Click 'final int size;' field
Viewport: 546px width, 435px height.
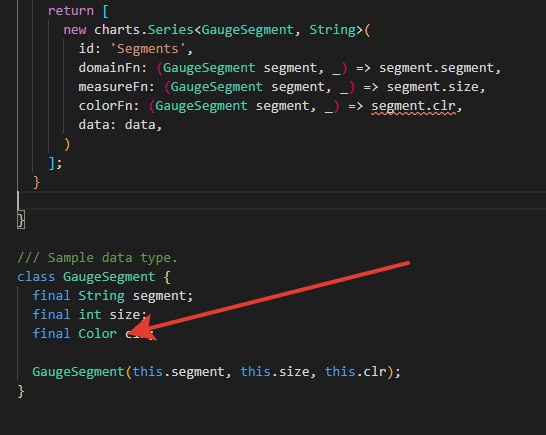(x=89, y=314)
